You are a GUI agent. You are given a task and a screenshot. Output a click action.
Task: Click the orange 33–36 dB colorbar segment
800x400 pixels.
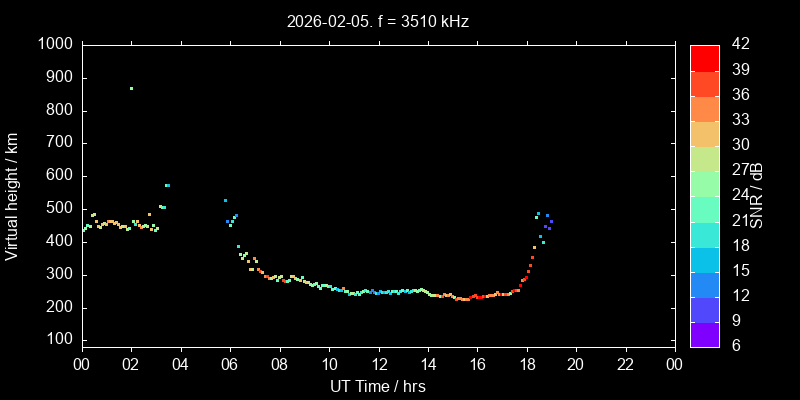pos(705,108)
